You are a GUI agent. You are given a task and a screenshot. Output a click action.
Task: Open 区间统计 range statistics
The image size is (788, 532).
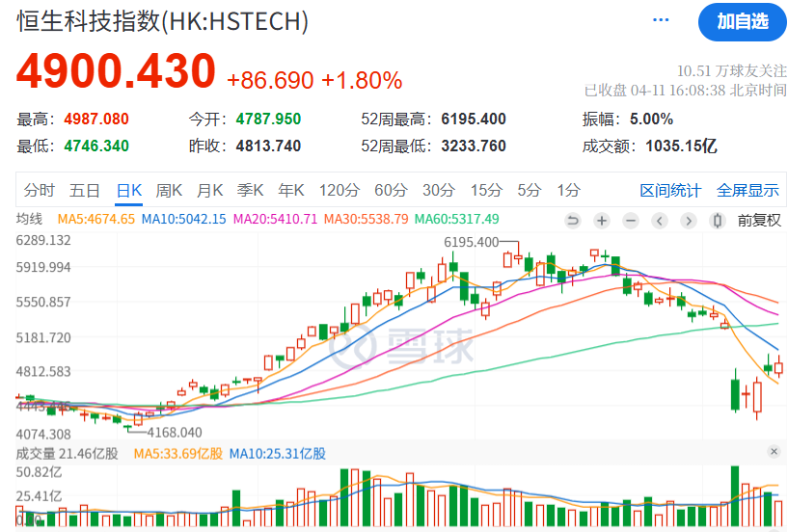670,191
